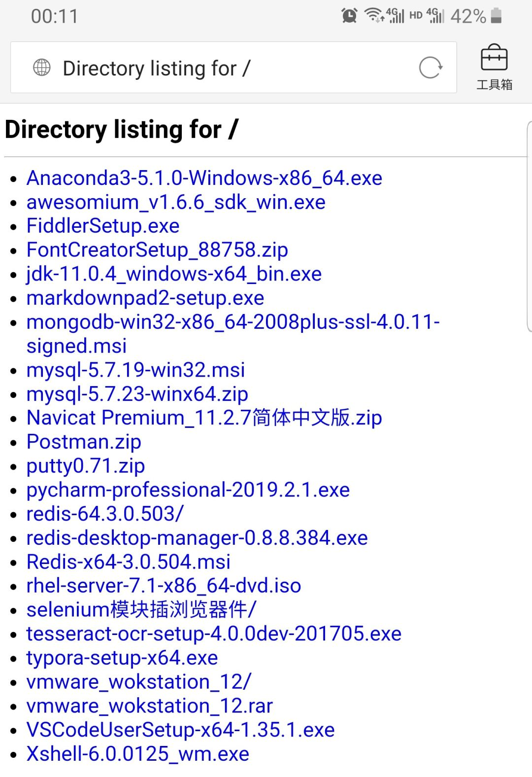This screenshot has width=532, height=777.
Task: Open pycharm-professional-2019.2.1.exe link
Action: (x=188, y=490)
